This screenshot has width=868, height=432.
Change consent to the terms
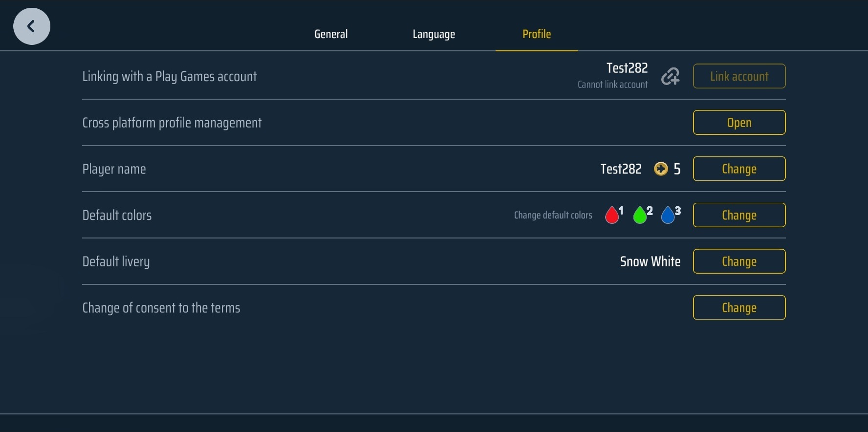click(739, 308)
